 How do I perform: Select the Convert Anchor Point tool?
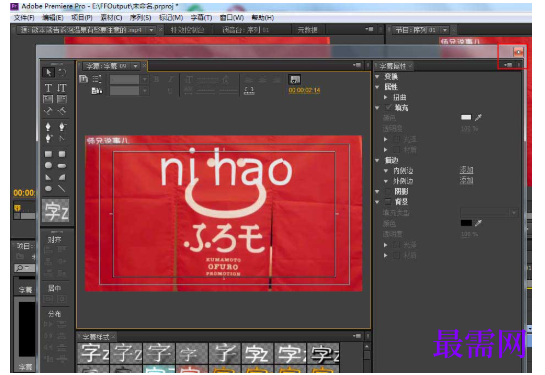coord(62,139)
